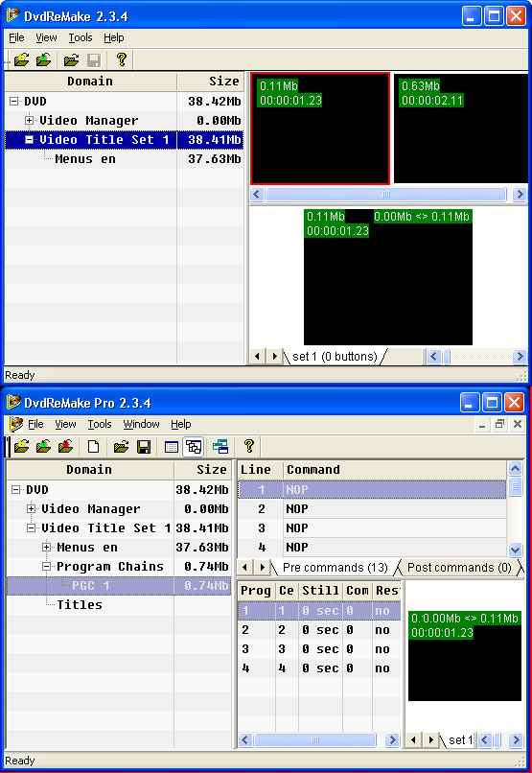The image size is (532, 773).
Task: Switch to the Post commands (0) tab
Action: point(459,568)
